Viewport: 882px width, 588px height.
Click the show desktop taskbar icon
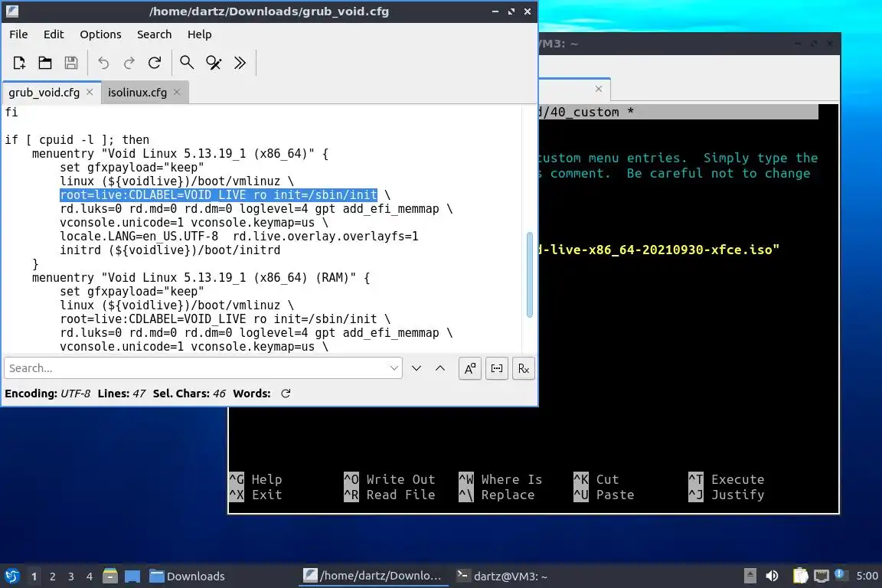(x=132, y=576)
